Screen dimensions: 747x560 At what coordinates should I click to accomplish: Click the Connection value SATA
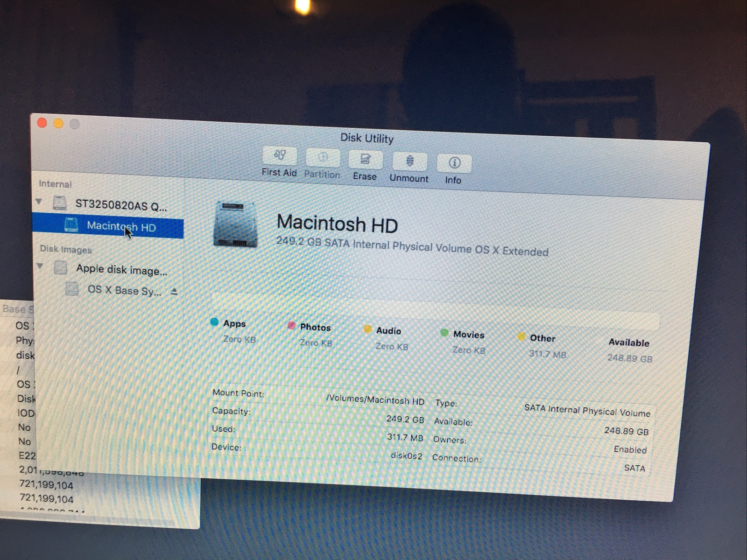(634, 468)
